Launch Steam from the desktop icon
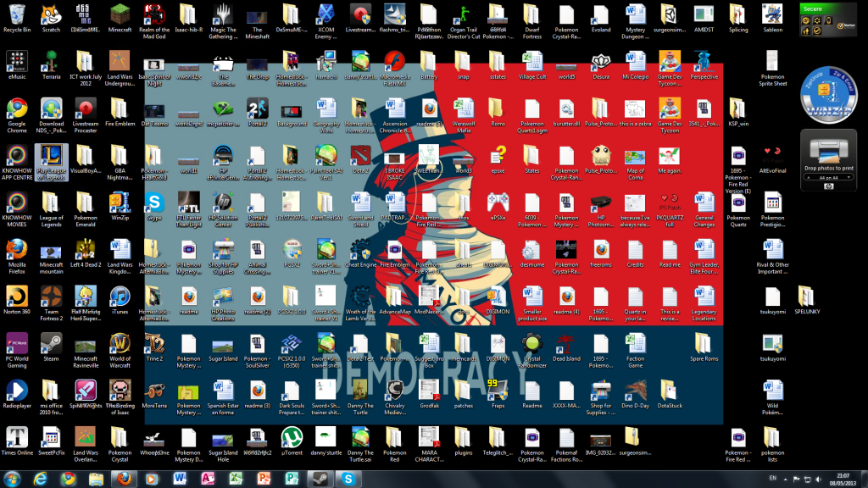Image resolution: width=868 pixels, height=488 pixels. click(51, 343)
